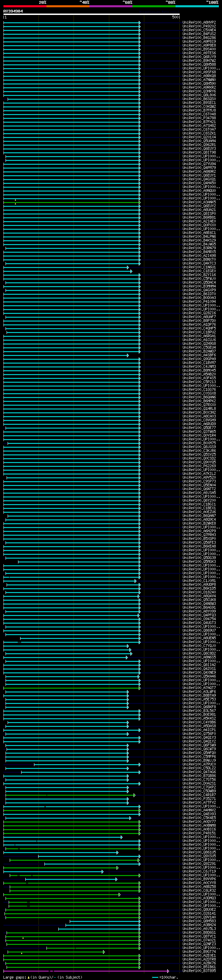Viewport: 222px width, 980px height.
Task: Select label UniRef100_A7SH82
Action: pos(199,125)
